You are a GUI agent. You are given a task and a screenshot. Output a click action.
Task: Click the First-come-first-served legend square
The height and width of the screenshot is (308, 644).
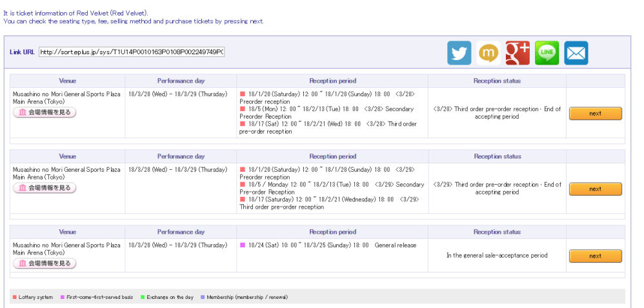point(63,297)
